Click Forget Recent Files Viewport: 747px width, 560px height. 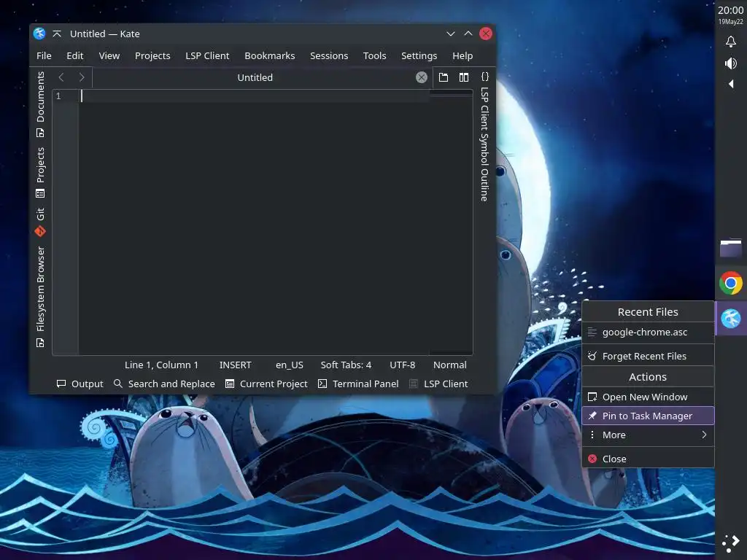pos(648,356)
